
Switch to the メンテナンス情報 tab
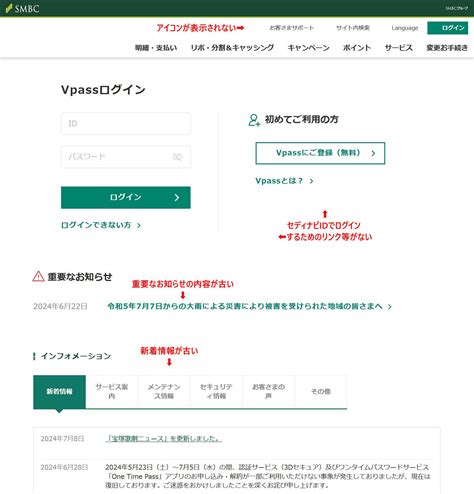point(164,392)
